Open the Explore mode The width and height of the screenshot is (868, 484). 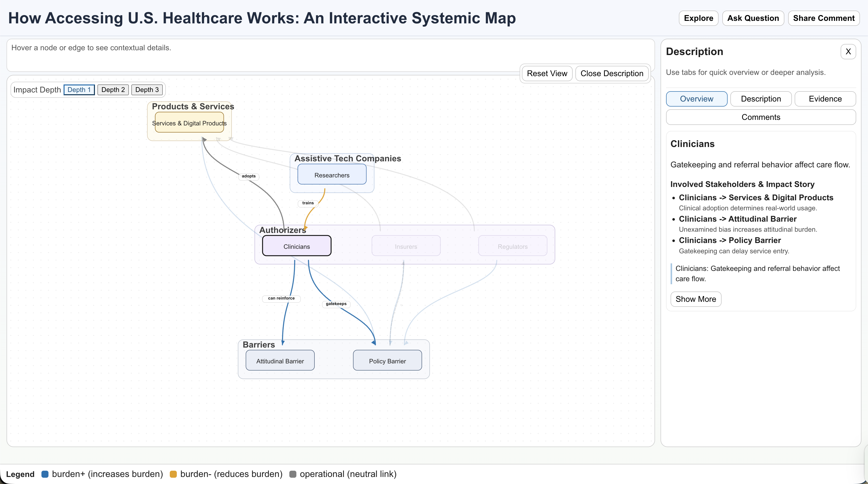(698, 18)
